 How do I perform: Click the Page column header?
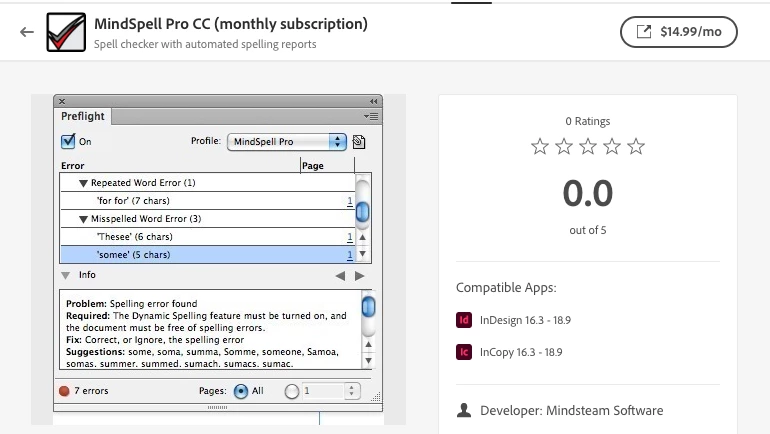coord(313,165)
